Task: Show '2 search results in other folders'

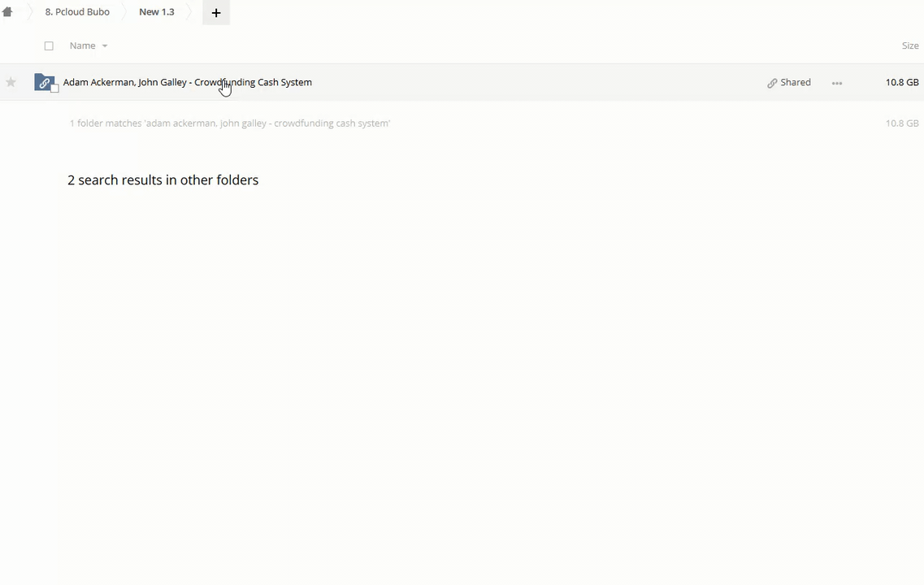Action: click(x=163, y=180)
